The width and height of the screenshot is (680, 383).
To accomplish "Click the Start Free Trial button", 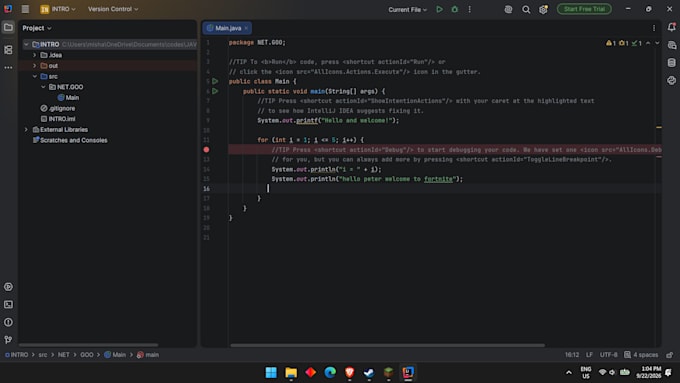I will pos(584,9).
